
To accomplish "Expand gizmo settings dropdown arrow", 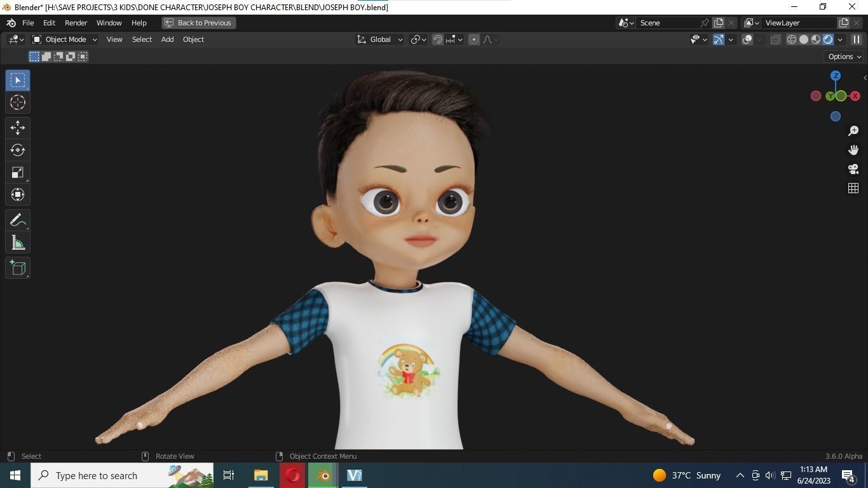I will click(731, 39).
